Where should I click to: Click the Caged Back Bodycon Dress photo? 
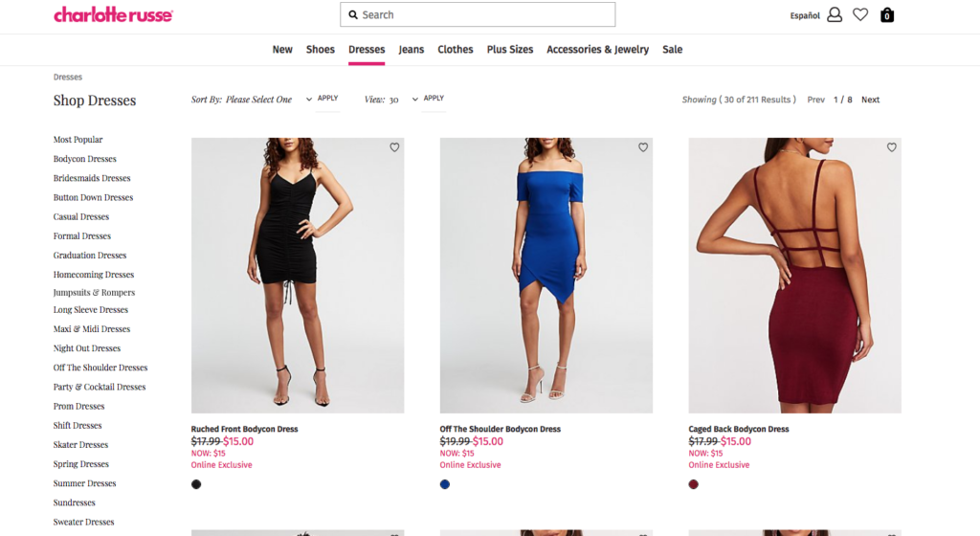coord(794,276)
